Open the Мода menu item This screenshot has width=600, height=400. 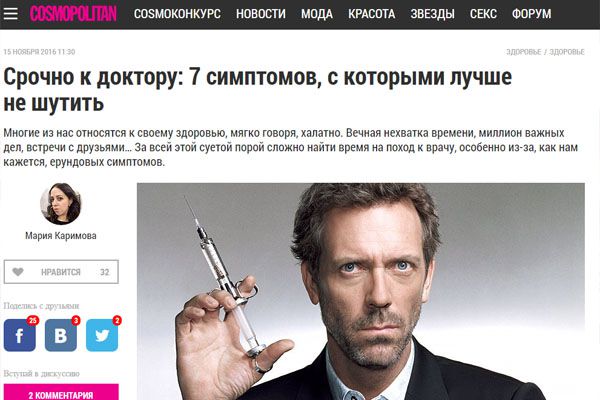[317, 14]
